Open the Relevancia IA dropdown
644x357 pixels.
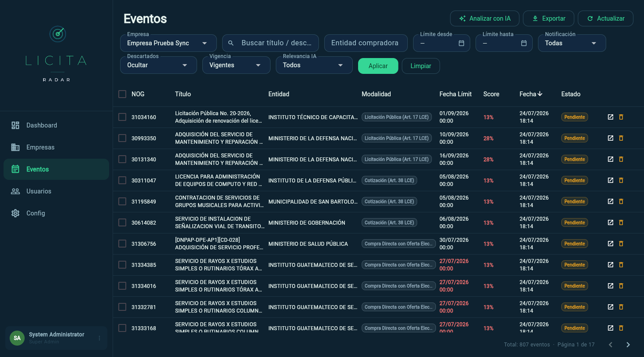pos(314,65)
